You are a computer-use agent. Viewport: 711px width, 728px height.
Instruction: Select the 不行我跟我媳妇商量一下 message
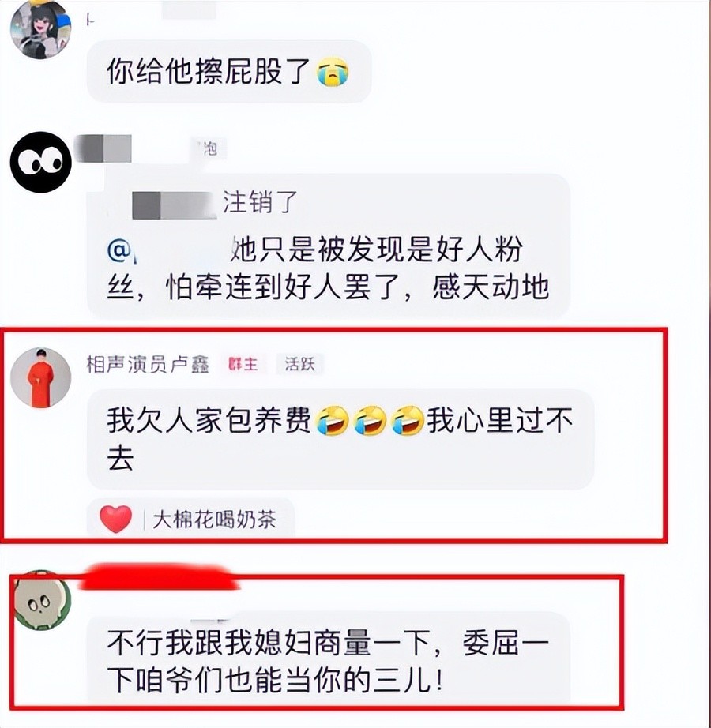329,661
